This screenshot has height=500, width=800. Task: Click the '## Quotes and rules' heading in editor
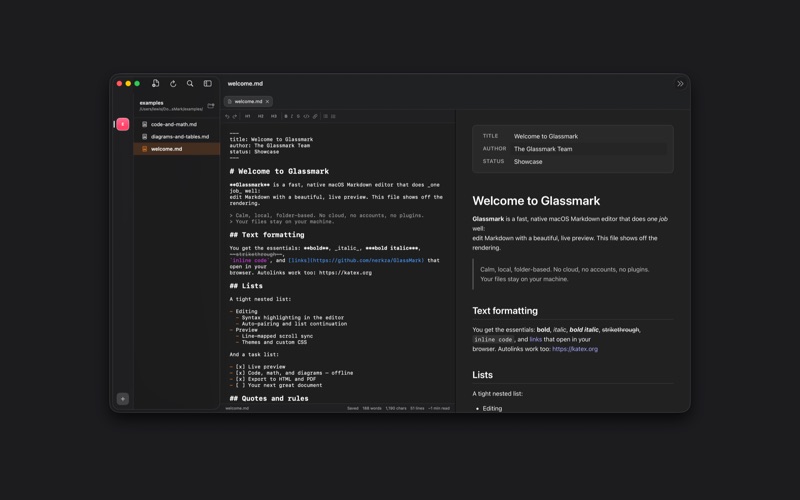(x=269, y=398)
